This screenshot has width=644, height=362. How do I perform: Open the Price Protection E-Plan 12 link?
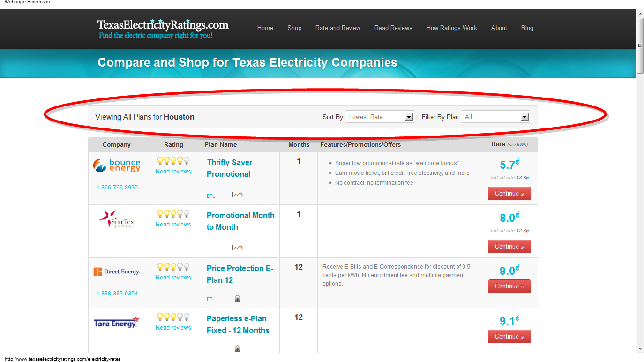click(x=240, y=274)
